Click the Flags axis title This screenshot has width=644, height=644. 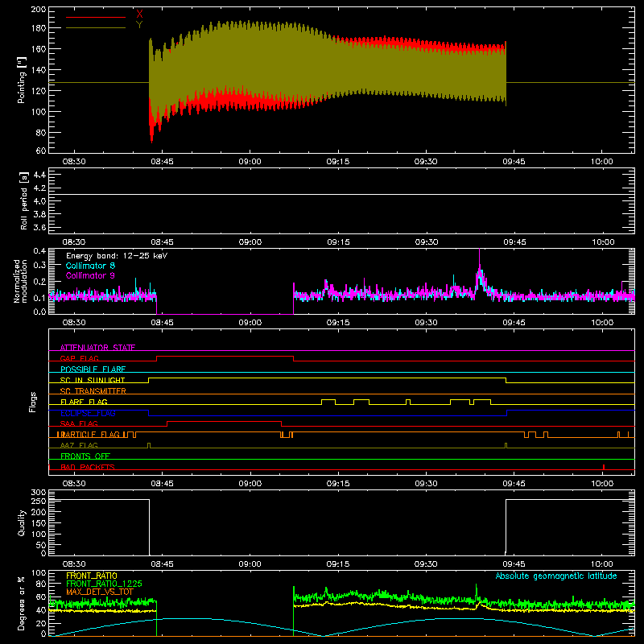(32, 402)
